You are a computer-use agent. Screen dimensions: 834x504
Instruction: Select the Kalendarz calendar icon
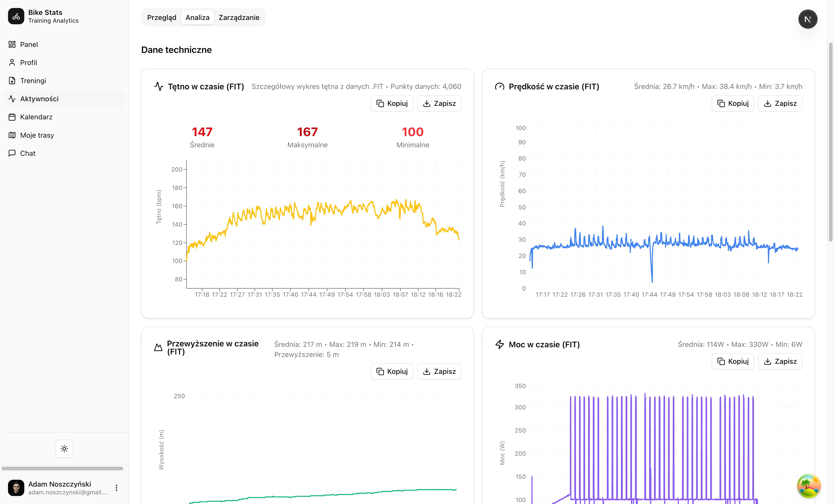(x=12, y=117)
